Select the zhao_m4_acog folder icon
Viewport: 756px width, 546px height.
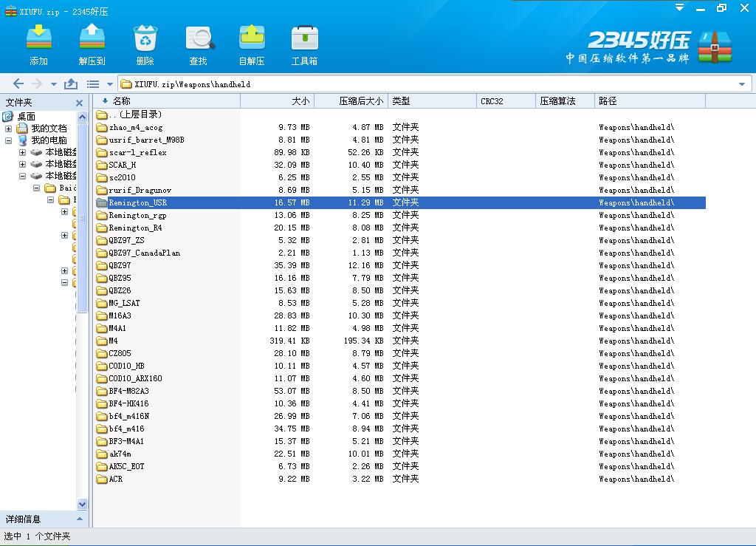pos(101,127)
